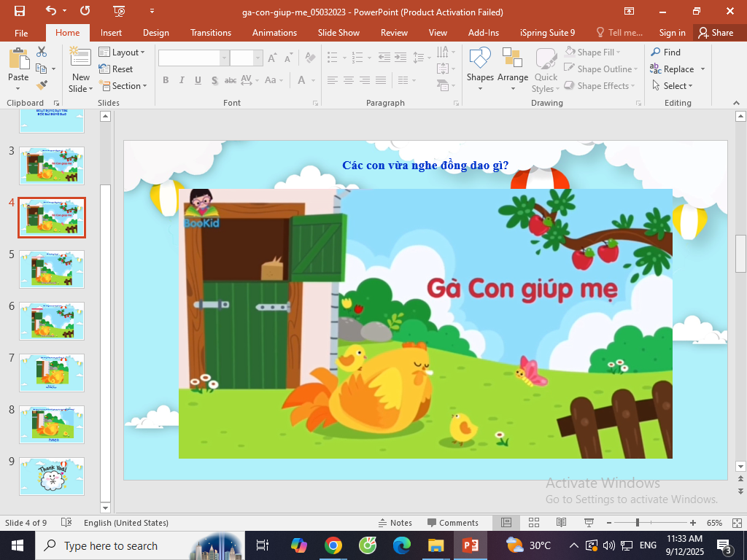Select slide 5 thumbnail

coord(52,269)
